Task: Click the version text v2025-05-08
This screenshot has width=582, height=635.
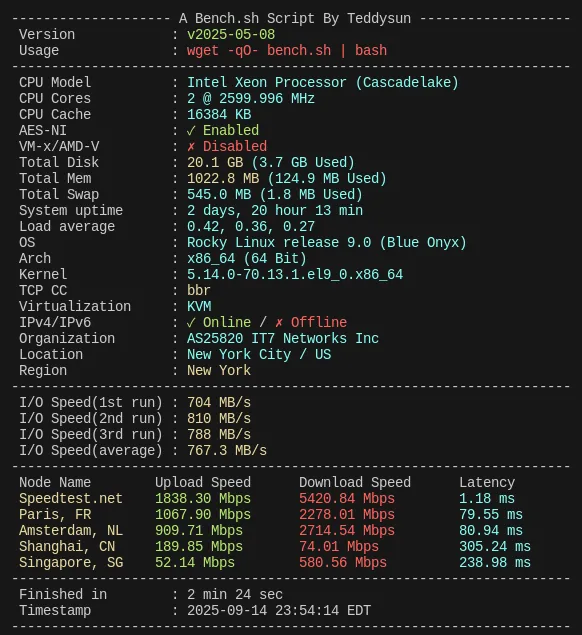Action: click(231, 34)
